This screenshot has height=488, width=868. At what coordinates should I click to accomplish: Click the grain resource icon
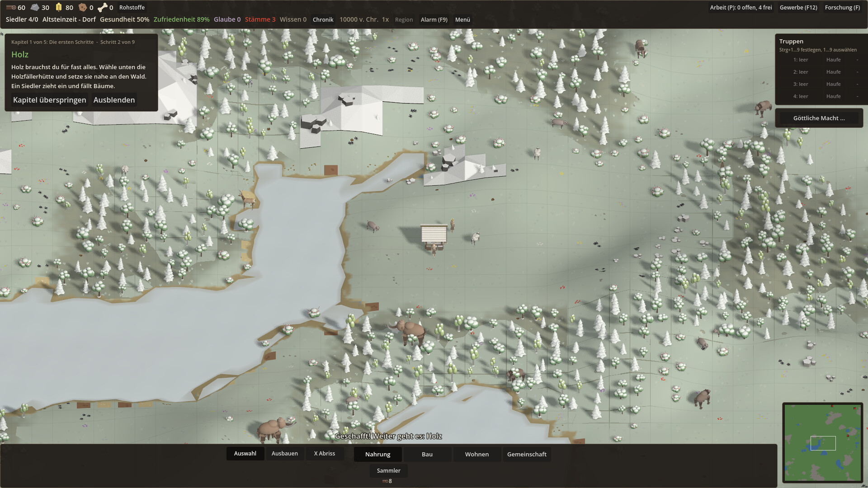59,7
